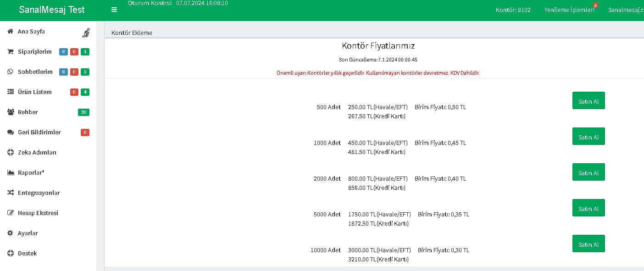Click the running figure icon in sidebar
Image resolution: width=644 pixels, height=271 pixels.
(x=86, y=33)
